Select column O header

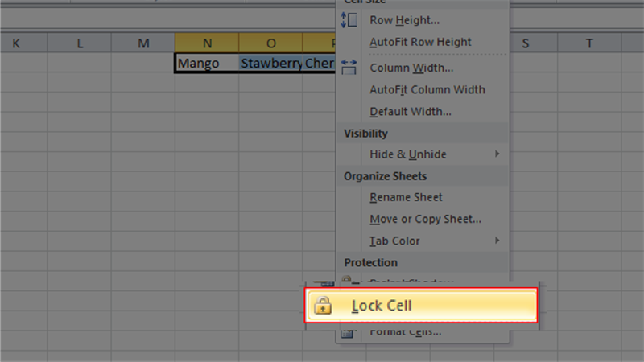click(x=270, y=43)
